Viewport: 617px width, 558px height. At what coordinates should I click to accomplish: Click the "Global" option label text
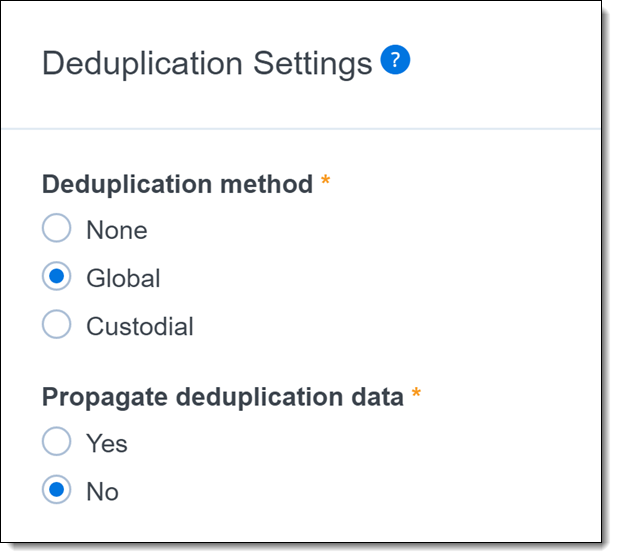123,278
